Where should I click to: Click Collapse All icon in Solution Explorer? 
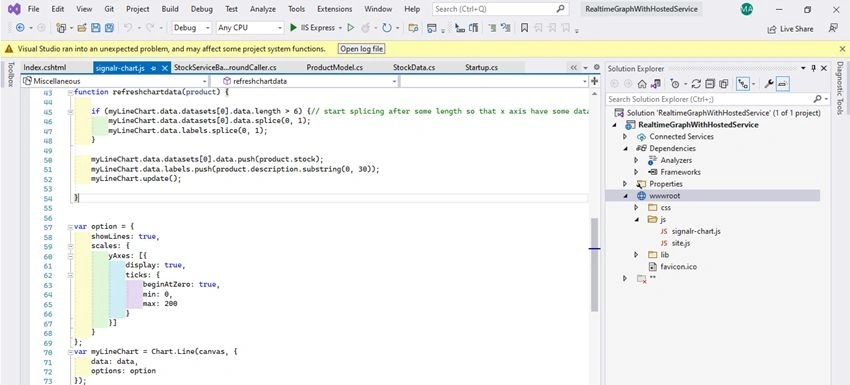pos(710,84)
